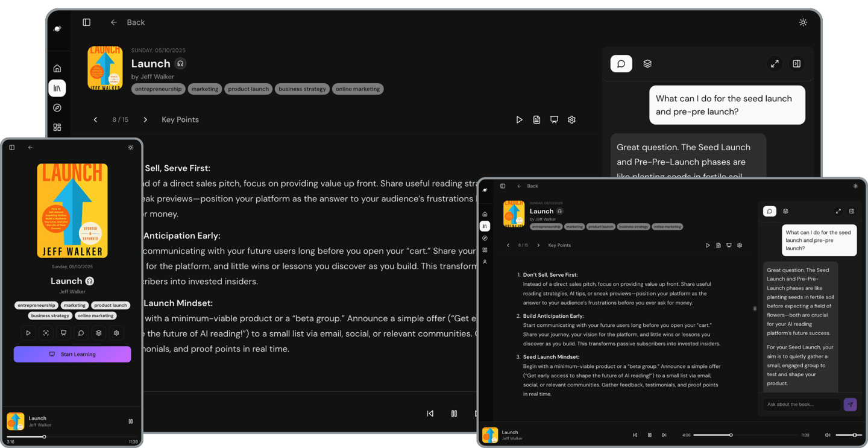The width and height of the screenshot is (868, 448).
Task: Click Start Learning on the phone window
Action: click(x=72, y=354)
